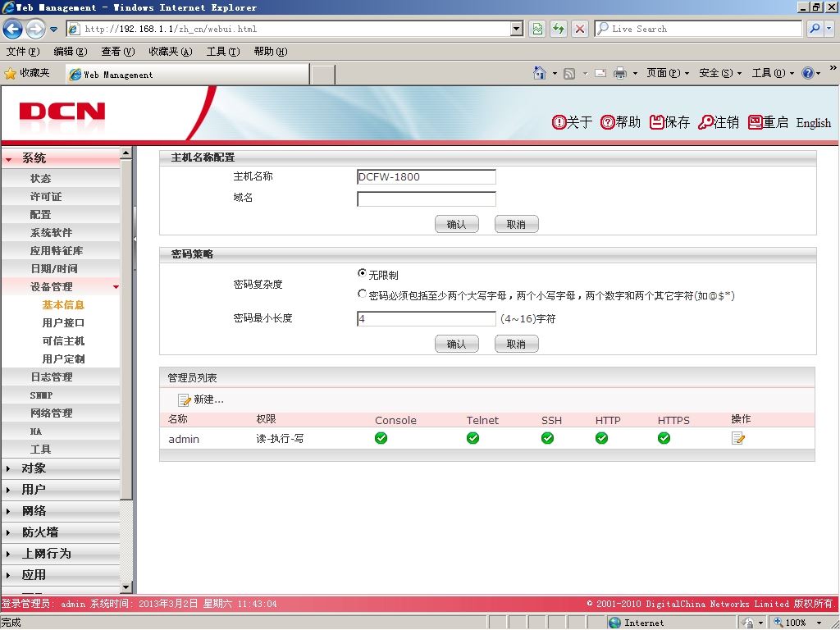
Task: Click the 关于 (About) icon
Action: pyautogui.click(x=559, y=123)
